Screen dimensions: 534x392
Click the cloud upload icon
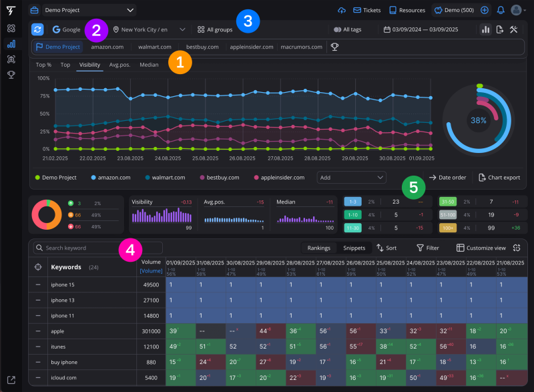342,10
